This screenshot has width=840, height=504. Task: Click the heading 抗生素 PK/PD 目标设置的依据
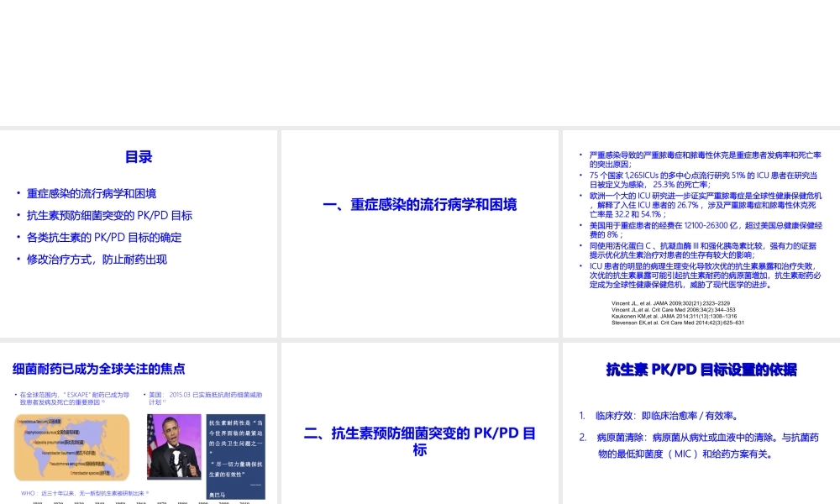701,370
